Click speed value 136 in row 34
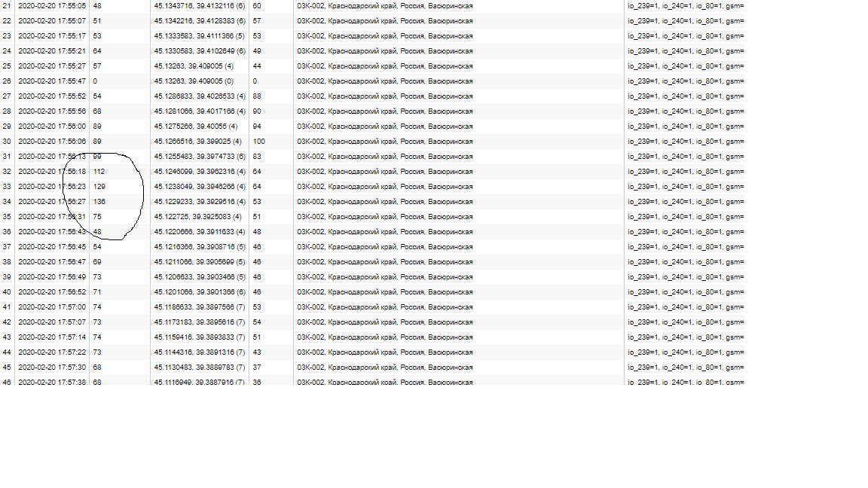The height and width of the screenshot is (488, 868). click(x=99, y=202)
